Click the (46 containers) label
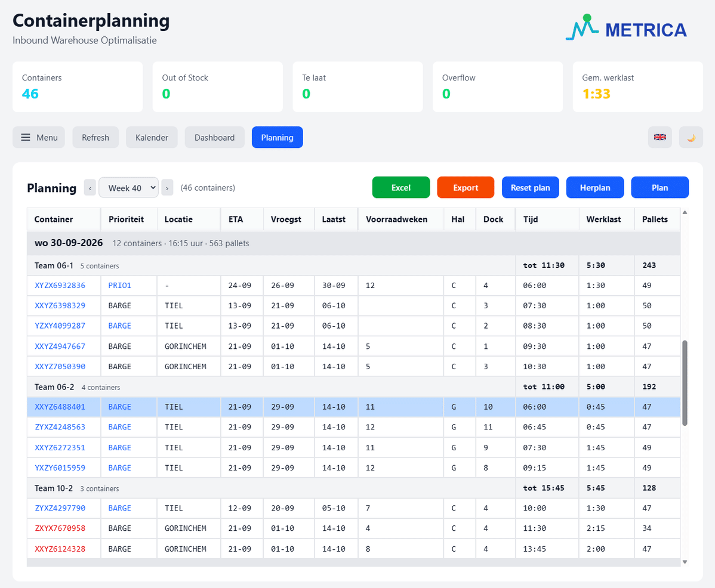Screen dimensions: 715x588 [x=208, y=188]
